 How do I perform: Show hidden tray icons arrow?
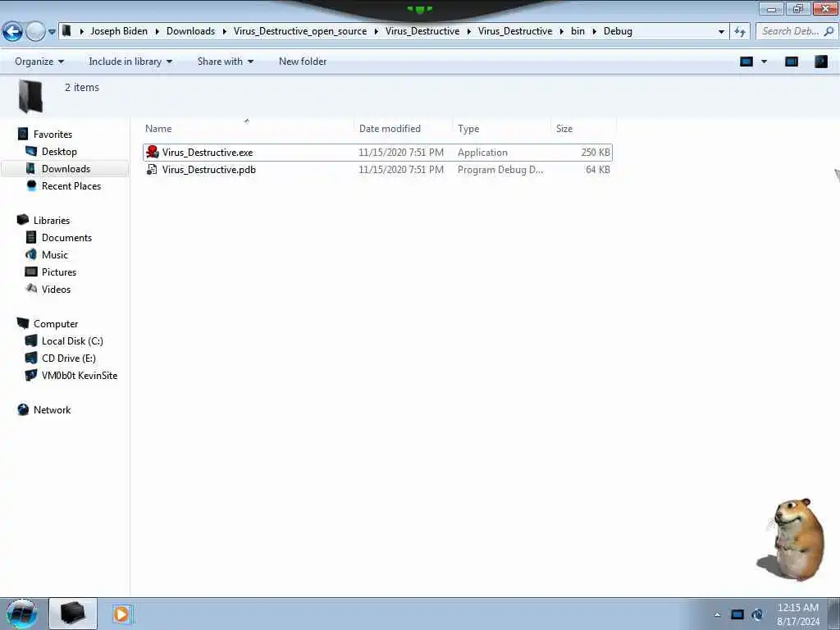click(x=717, y=614)
